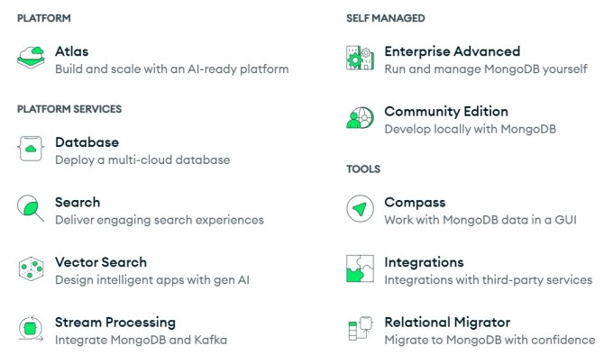Click the Compass arrow circle icon
The image size is (613, 364).
360,208
